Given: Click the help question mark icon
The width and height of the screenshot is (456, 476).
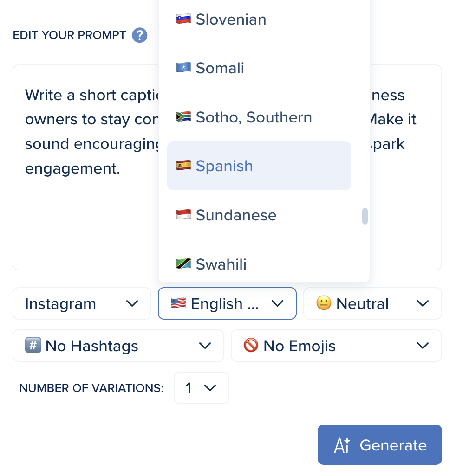Looking at the screenshot, I should pyautogui.click(x=140, y=35).
